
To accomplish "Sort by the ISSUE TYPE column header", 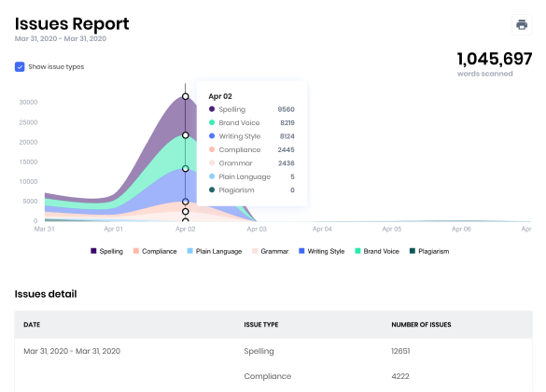I will pyautogui.click(x=261, y=325).
